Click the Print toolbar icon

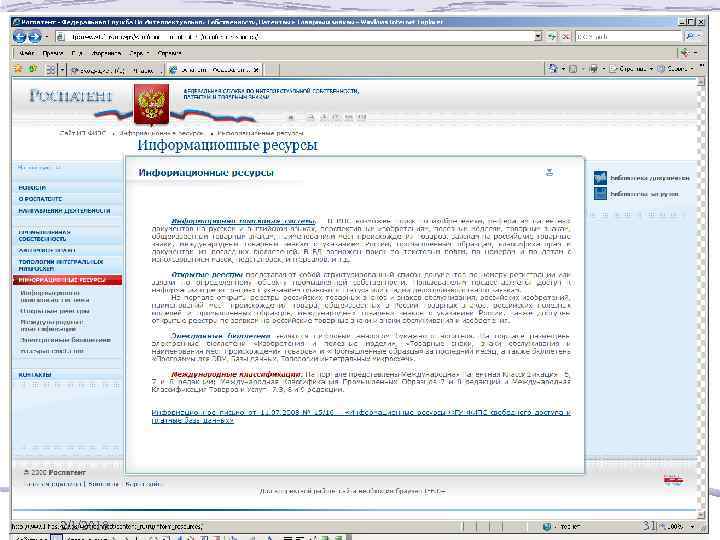[x=593, y=69]
